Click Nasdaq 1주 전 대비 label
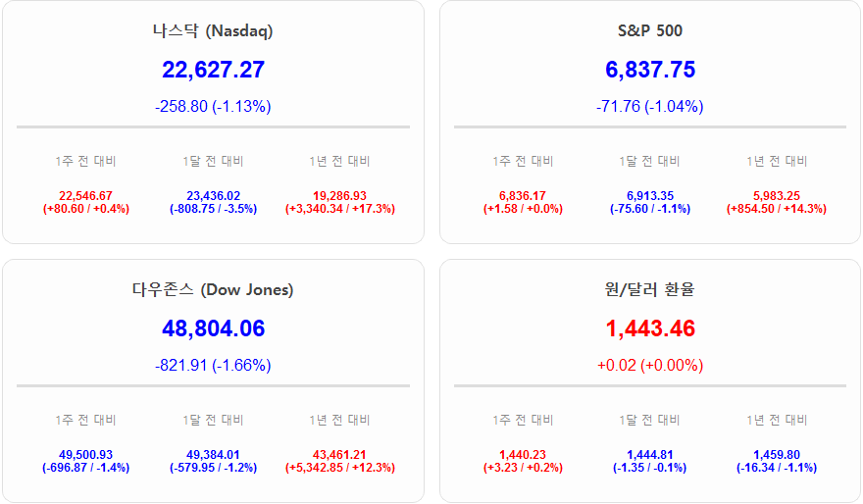The height and width of the screenshot is (504, 863). (86, 161)
